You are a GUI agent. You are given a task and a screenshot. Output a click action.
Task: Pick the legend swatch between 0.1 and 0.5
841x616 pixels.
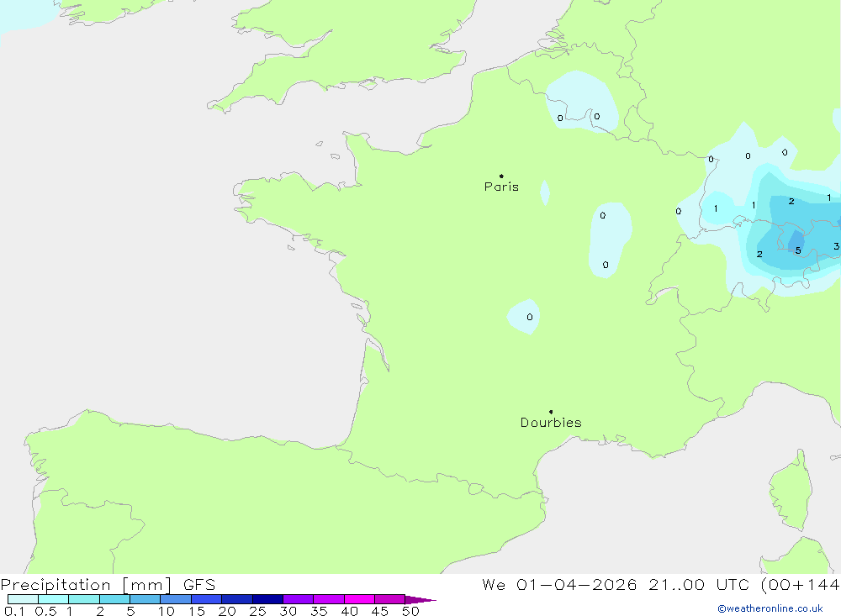point(23,599)
